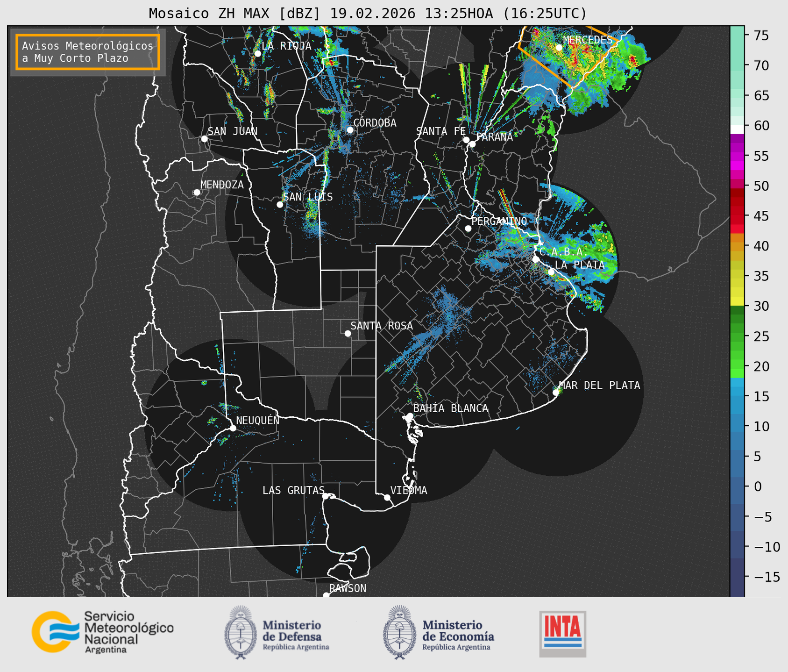Select the Córdoba city marker dot
The height and width of the screenshot is (672, 788).
tap(350, 130)
